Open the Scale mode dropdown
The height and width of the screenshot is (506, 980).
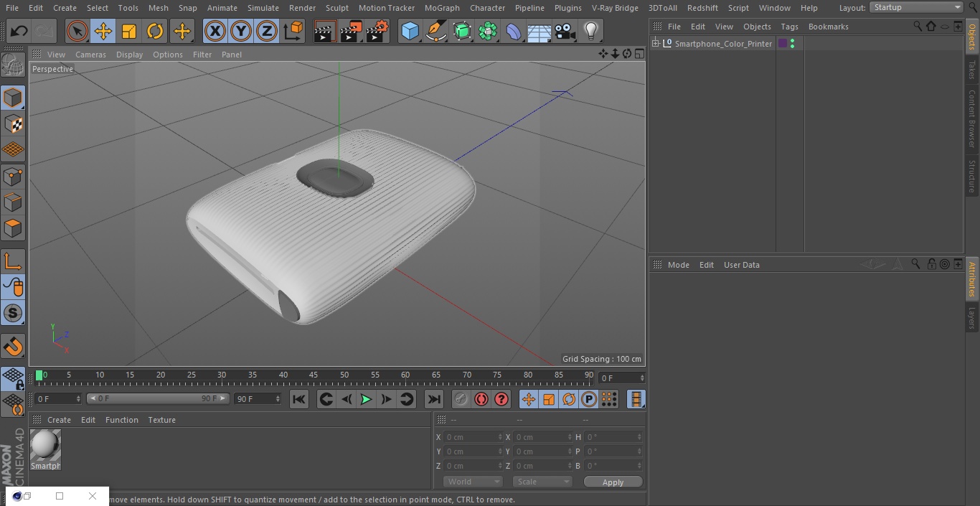[x=542, y=482]
